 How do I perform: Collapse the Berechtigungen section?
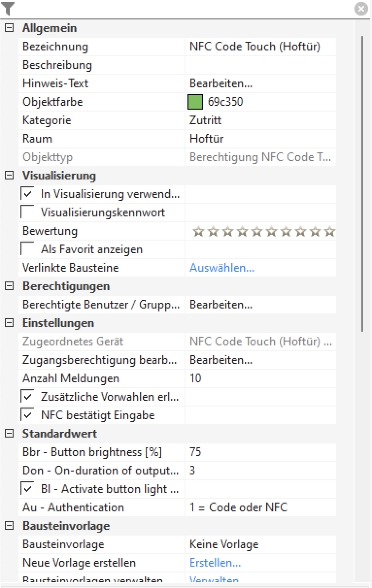point(9,286)
